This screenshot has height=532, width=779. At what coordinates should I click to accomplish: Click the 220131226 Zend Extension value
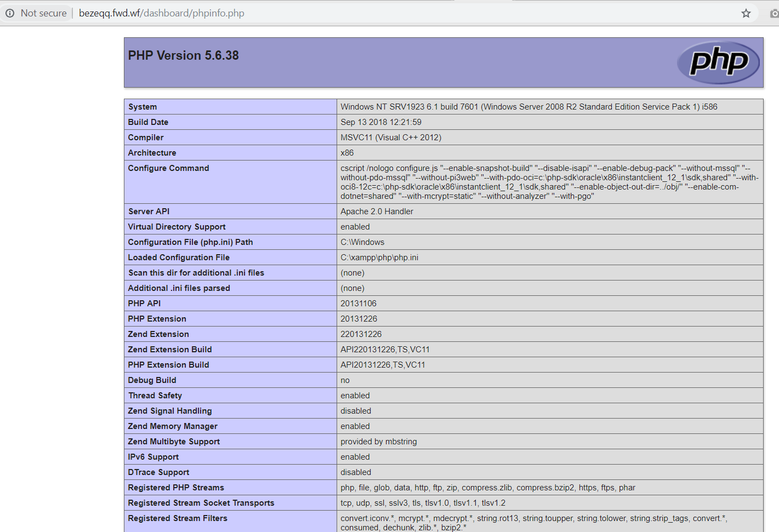coord(361,334)
